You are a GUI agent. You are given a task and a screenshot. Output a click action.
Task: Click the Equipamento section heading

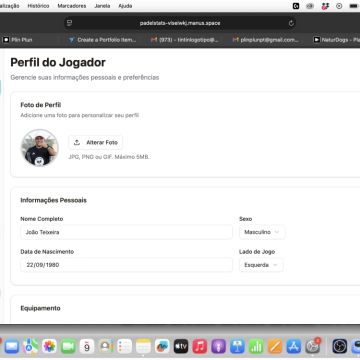pyautogui.click(x=40, y=308)
